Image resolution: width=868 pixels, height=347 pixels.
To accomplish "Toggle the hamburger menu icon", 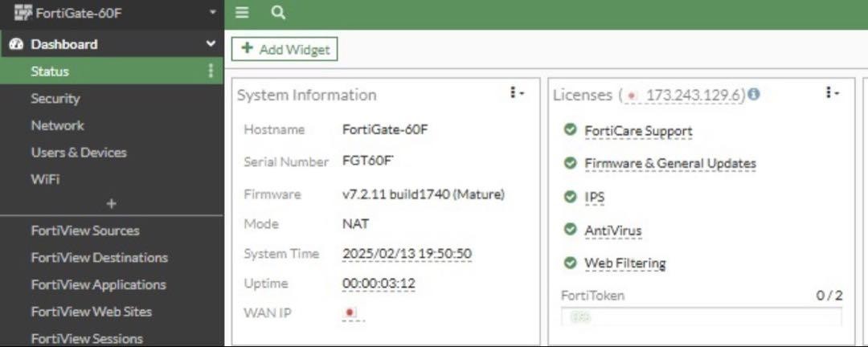I will 241,13.
